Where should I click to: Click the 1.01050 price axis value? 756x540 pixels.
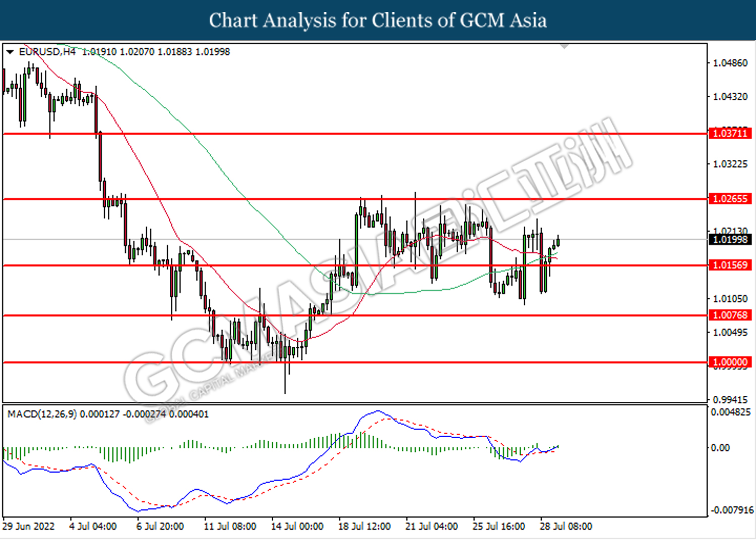730,298
